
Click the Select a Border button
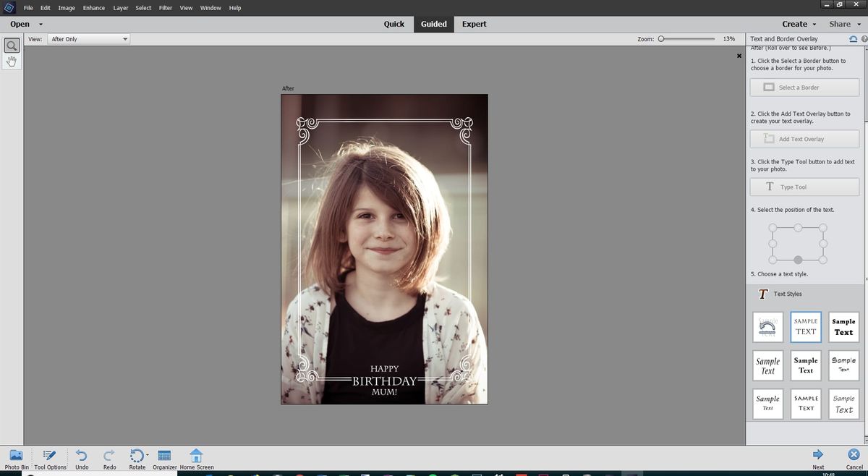point(804,86)
